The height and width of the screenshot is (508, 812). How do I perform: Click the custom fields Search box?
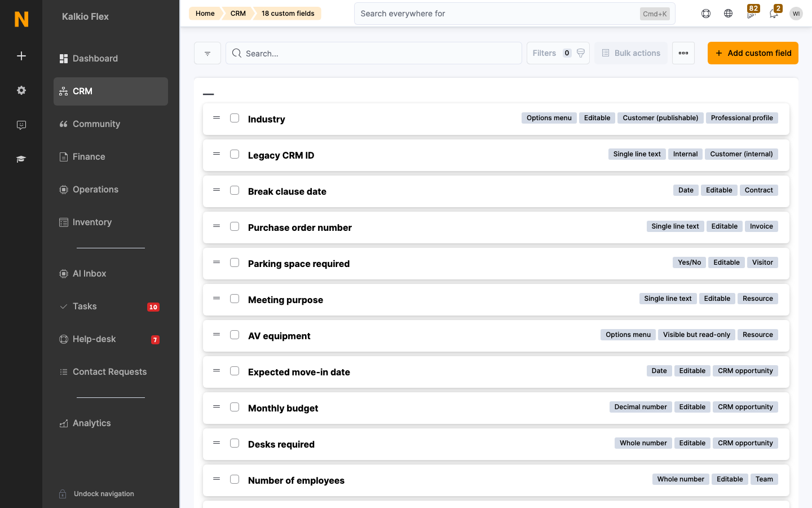click(x=374, y=53)
